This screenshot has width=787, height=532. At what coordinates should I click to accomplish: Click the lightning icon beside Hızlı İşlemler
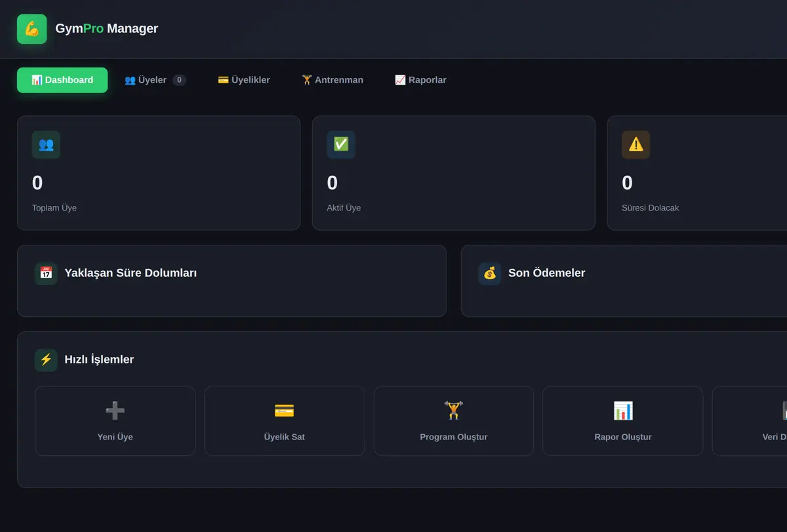46,359
